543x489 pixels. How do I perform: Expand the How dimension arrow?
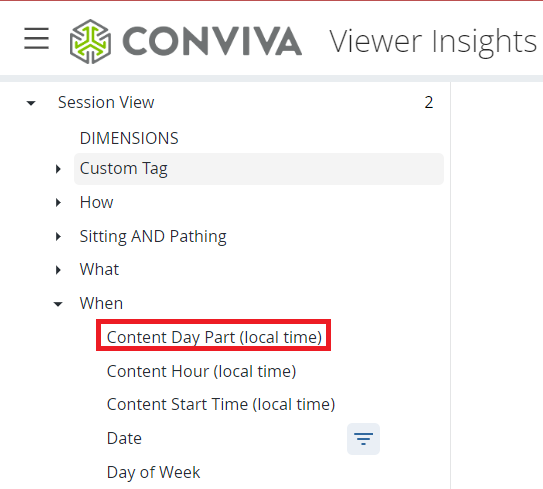click(x=58, y=203)
